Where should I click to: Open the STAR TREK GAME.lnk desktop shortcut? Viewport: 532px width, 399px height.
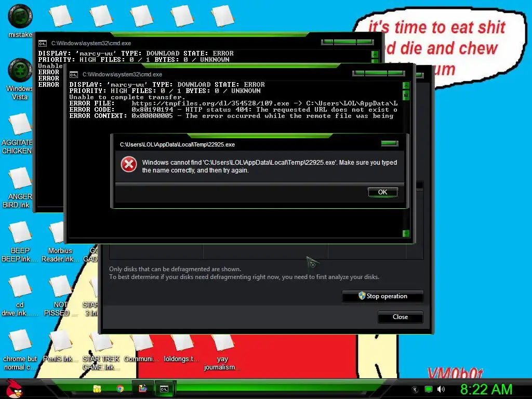coord(101,351)
